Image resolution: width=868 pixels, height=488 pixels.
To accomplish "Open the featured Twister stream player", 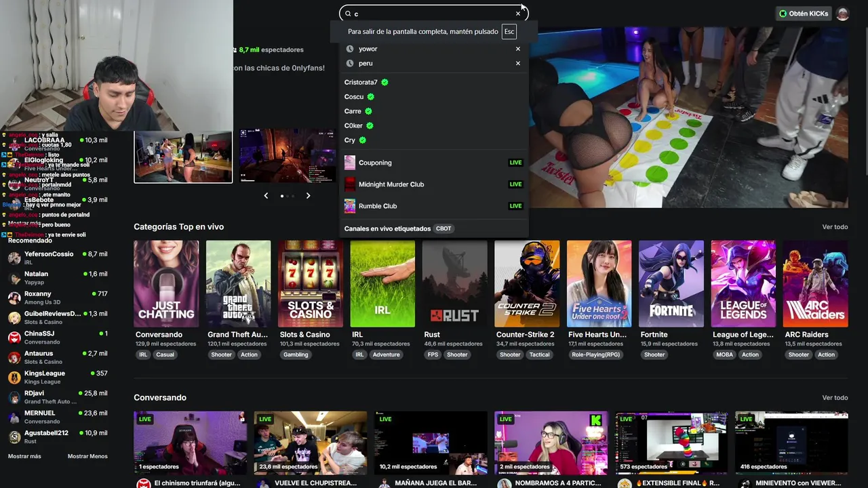I will pos(689,117).
